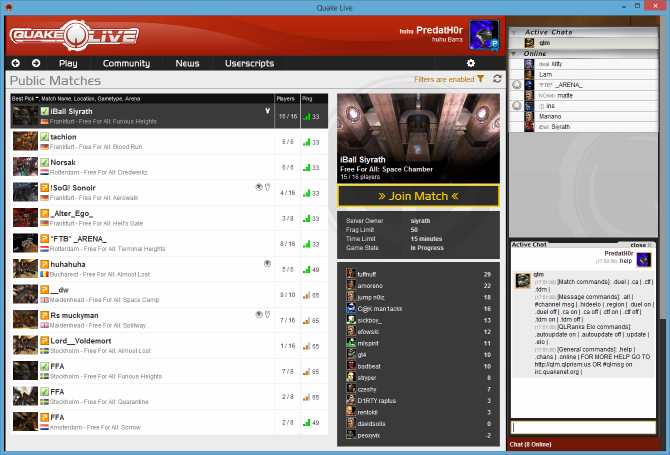
Task: Click green check badge on tachion
Action: coord(44,137)
